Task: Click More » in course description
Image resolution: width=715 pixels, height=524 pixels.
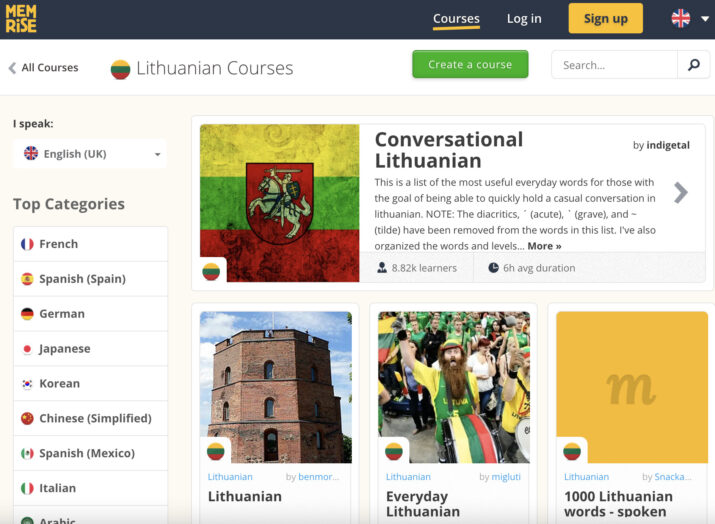Action: (x=544, y=246)
